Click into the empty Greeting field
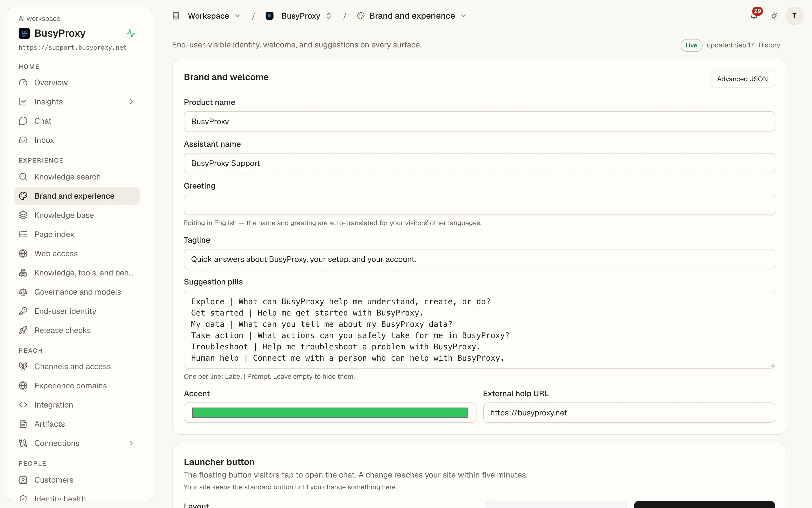The image size is (812, 508). [x=479, y=205]
